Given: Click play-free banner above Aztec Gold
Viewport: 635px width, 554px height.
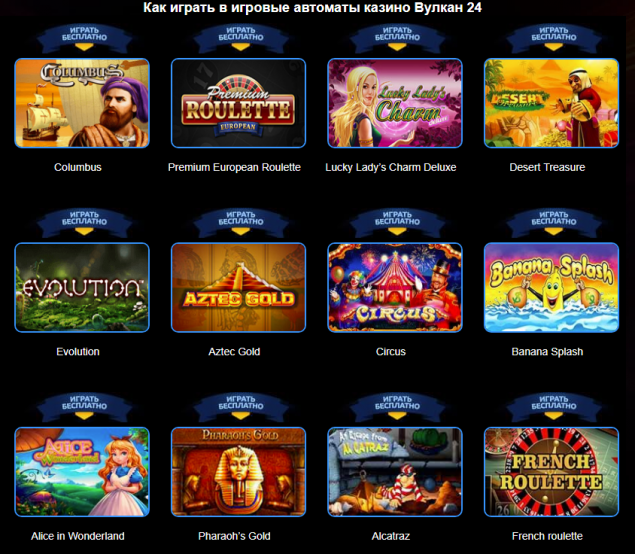Looking at the screenshot, I should click(241, 222).
